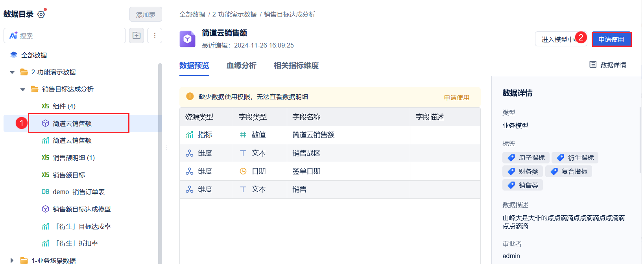Expand the 1-业务场景数据 folder
Image resolution: width=644 pixels, height=264 pixels.
(12, 260)
